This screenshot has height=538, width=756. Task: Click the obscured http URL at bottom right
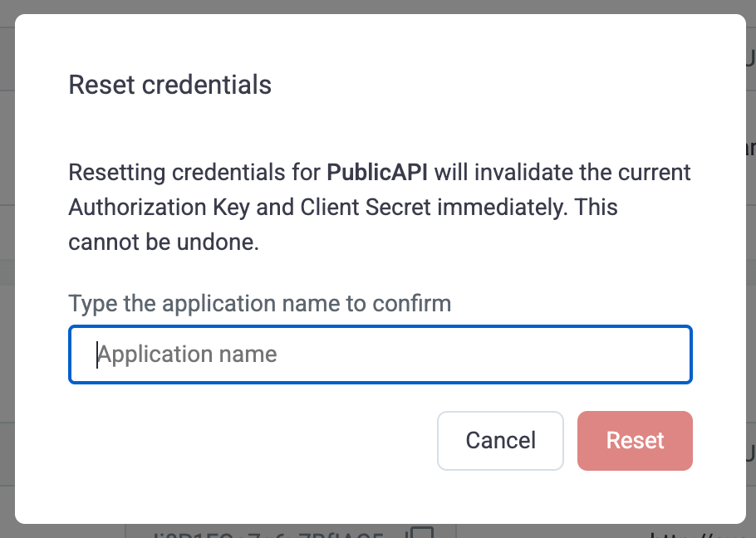pyautogui.click(x=702, y=535)
